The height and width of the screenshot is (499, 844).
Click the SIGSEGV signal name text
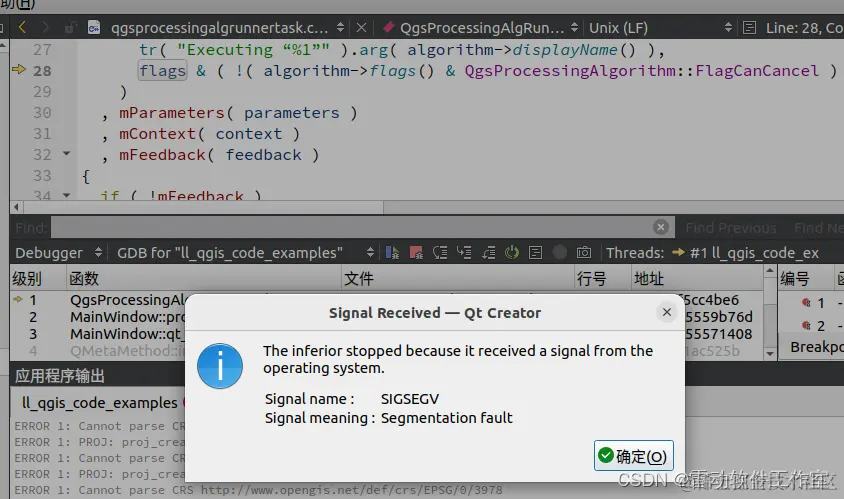tap(410, 399)
